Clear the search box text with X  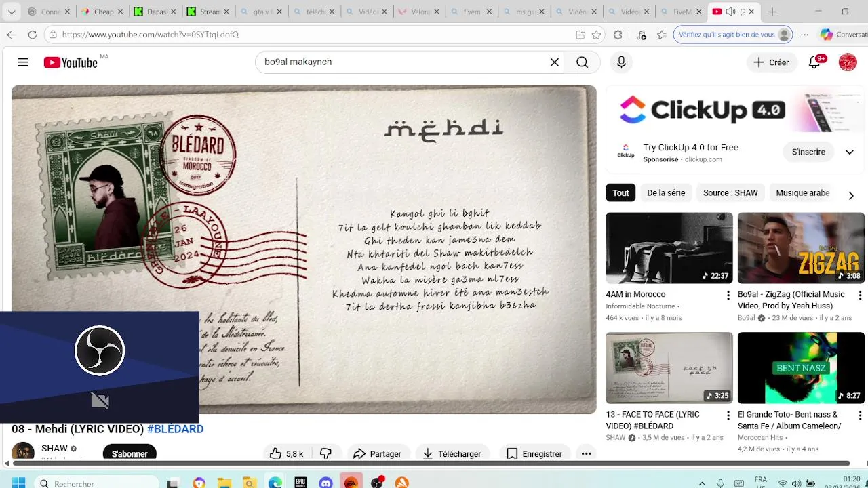(554, 62)
